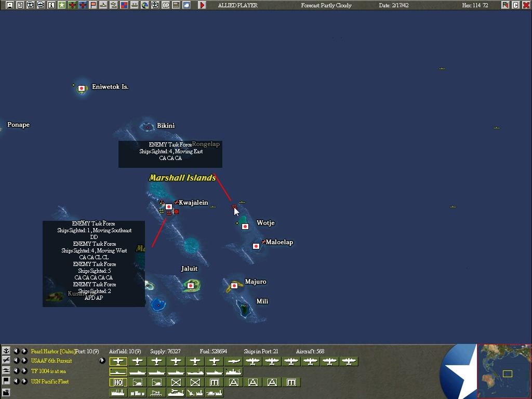Click the red plane on green icon
532x399 pixels.
tap(72, 5)
